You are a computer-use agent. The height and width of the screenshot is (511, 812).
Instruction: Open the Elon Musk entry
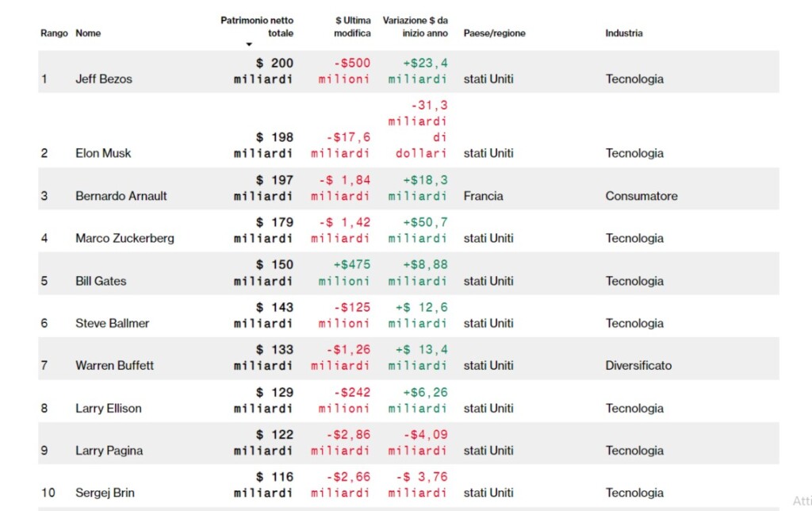[x=103, y=153]
